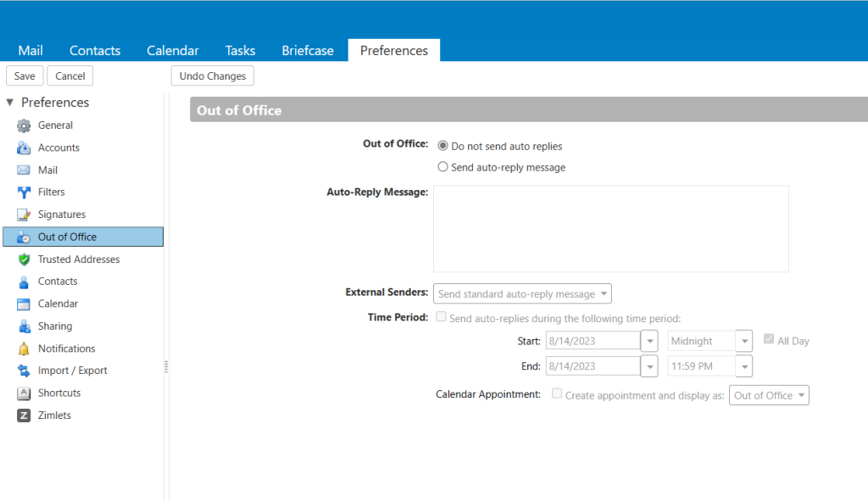Open Zimlets via the Z icon

pyautogui.click(x=24, y=416)
